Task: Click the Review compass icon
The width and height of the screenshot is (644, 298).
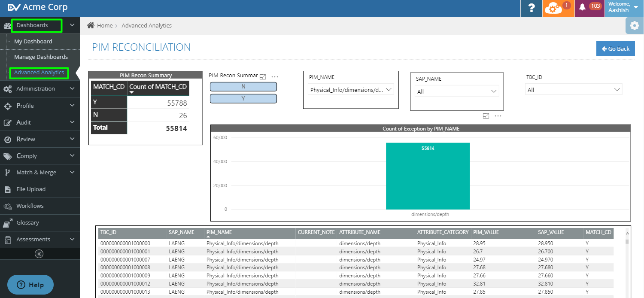Action: [7, 140]
